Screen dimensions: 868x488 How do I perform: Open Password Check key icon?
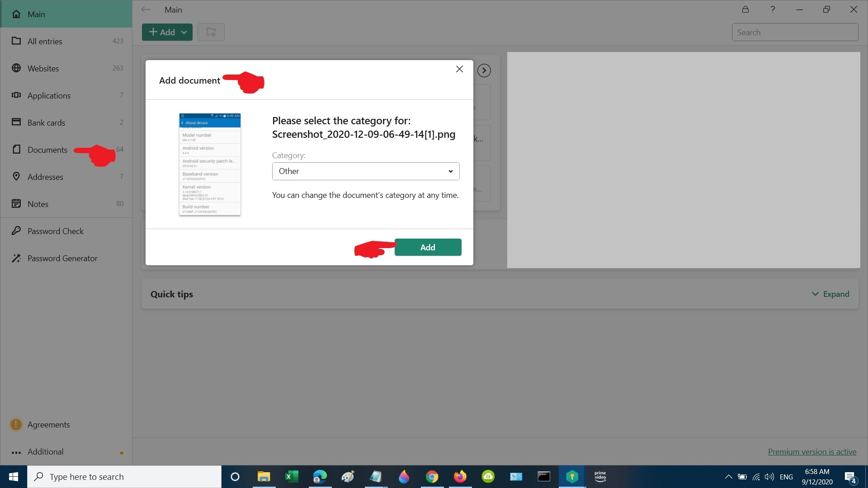pyautogui.click(x=16, y=231)
